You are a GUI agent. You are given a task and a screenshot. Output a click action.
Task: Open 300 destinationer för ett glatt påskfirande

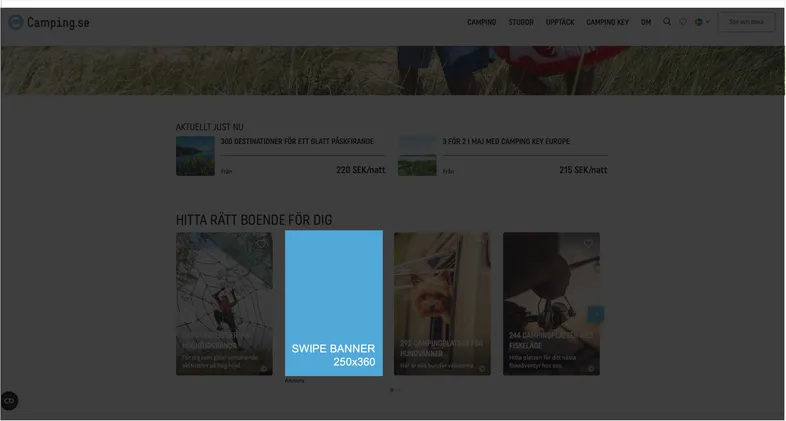point(297,141)
